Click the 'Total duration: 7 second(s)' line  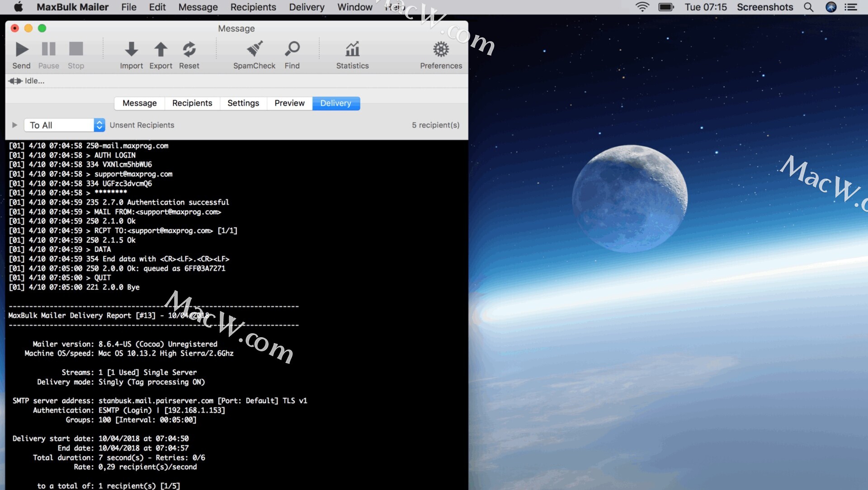point(119,457)
